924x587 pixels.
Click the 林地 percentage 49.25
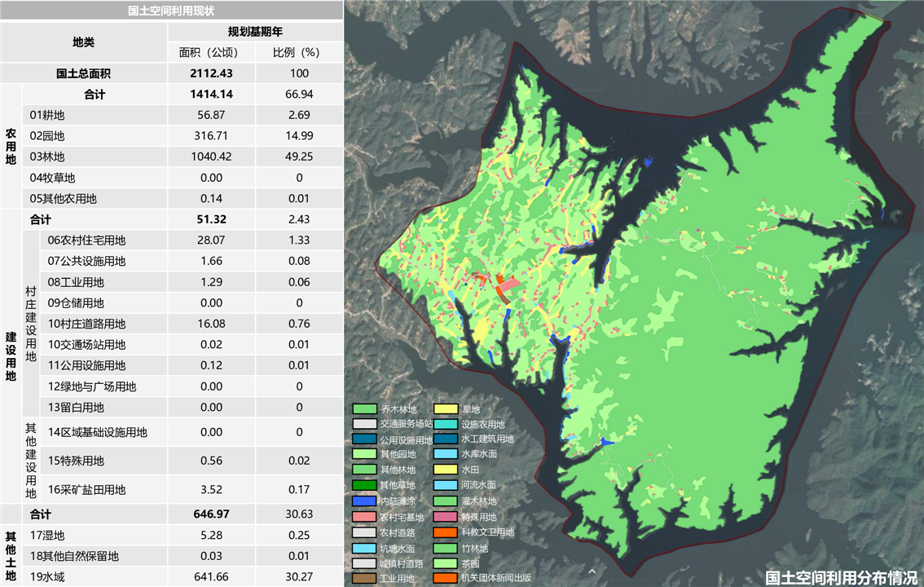click(x=299, y=157)
